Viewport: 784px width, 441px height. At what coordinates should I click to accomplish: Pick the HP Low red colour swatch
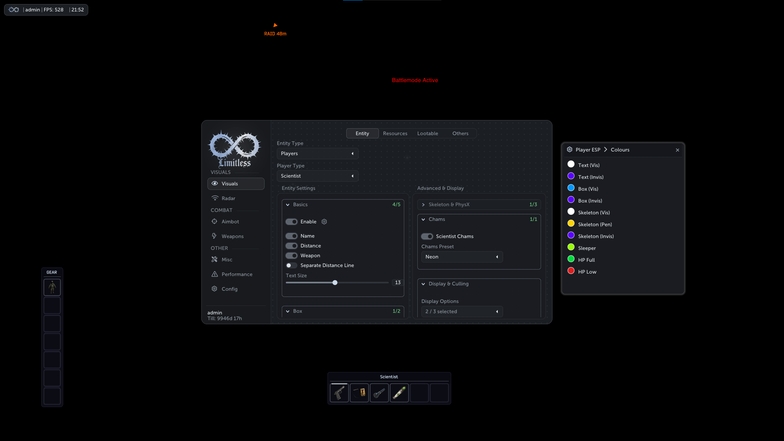point(571,271)
